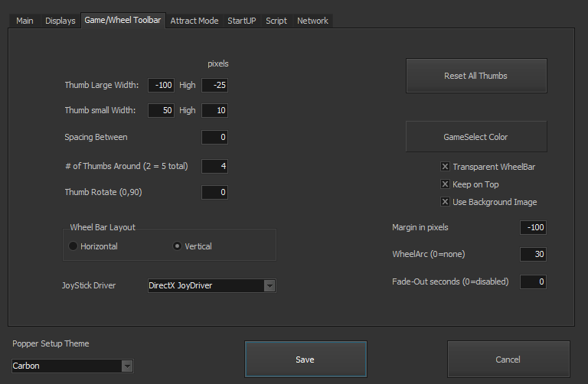Choose Vertical wheel bar layout
Viewport: 588px width, 384px height.
point(178,246)
